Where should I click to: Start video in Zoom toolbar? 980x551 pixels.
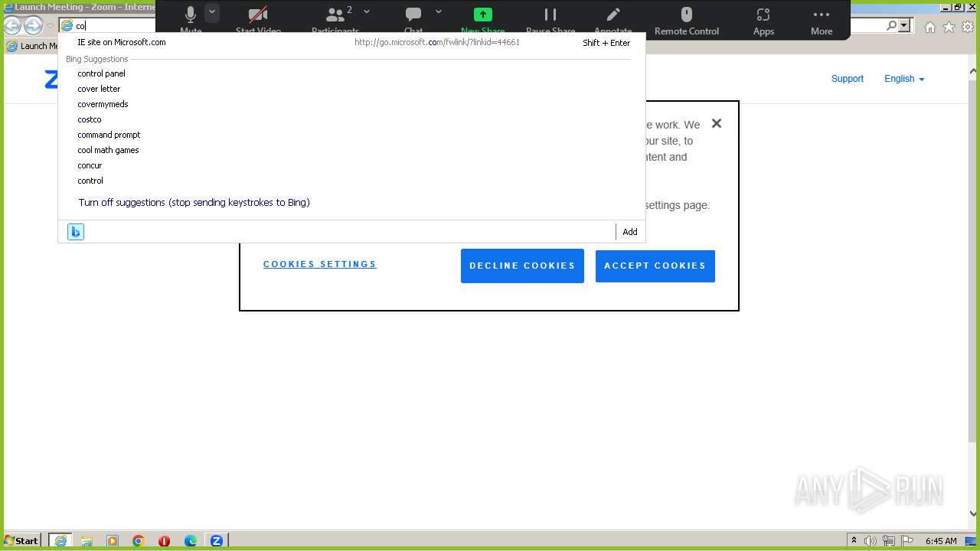(x=258, y=21)
